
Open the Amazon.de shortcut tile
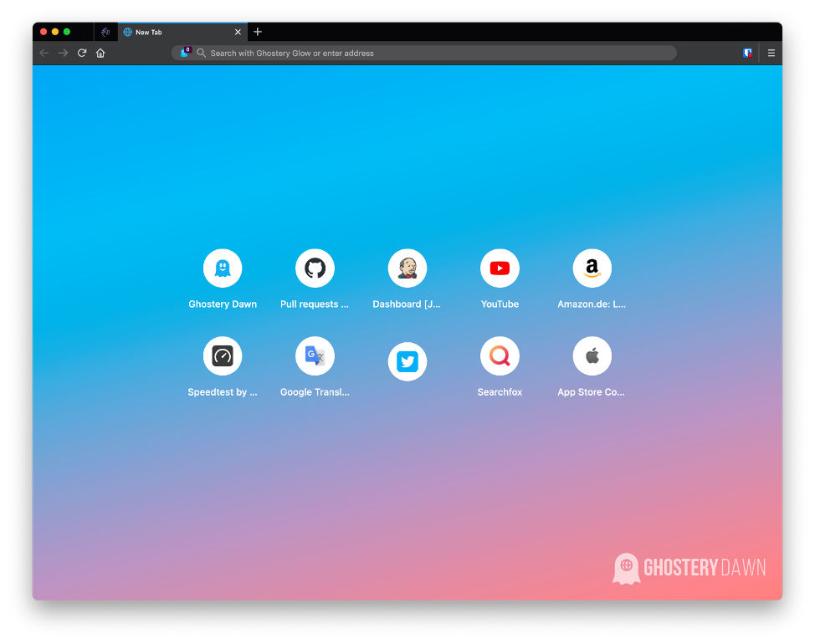click(592, 268)
